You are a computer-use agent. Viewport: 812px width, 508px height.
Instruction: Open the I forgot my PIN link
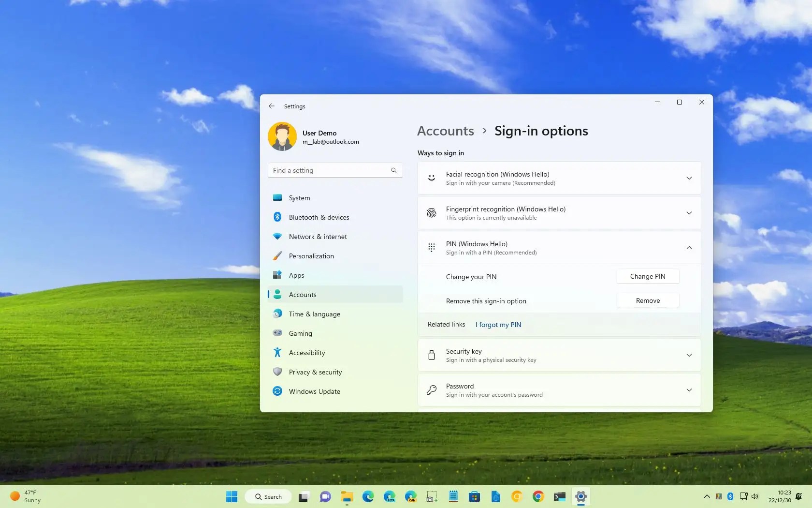click(498, 325)
